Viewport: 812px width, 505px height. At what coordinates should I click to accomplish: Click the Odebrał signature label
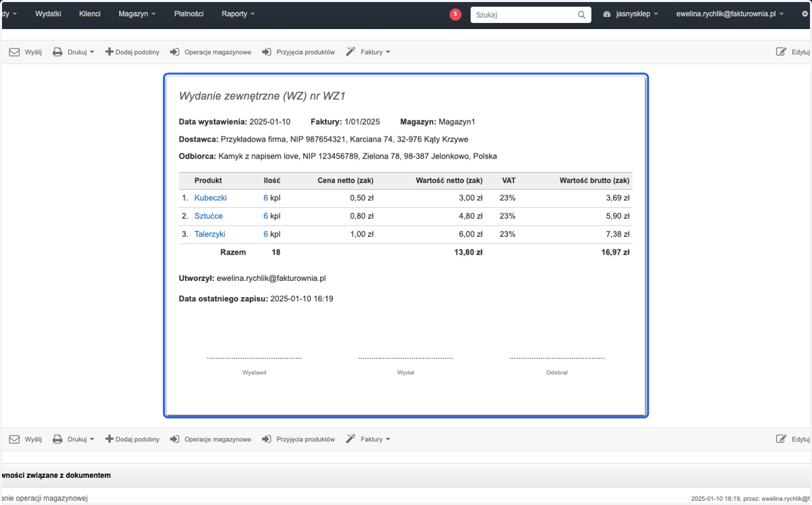pyautogui.click(x=557, y=372)
